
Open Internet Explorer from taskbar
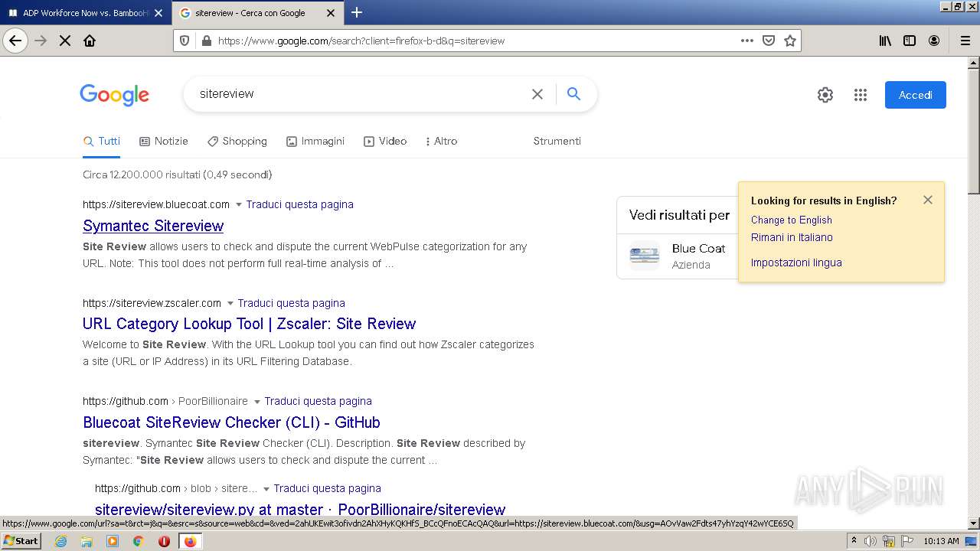pos(61,541)
